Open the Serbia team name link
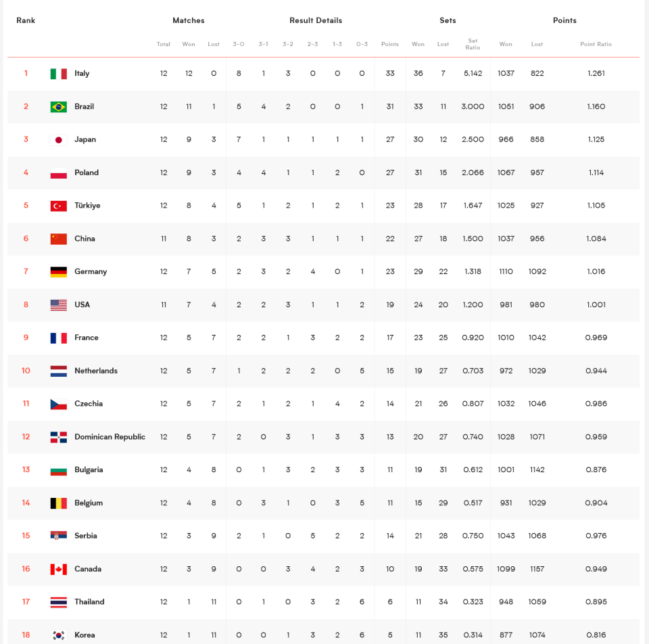This screenshot has width=649, height=644. pos(86,536)
